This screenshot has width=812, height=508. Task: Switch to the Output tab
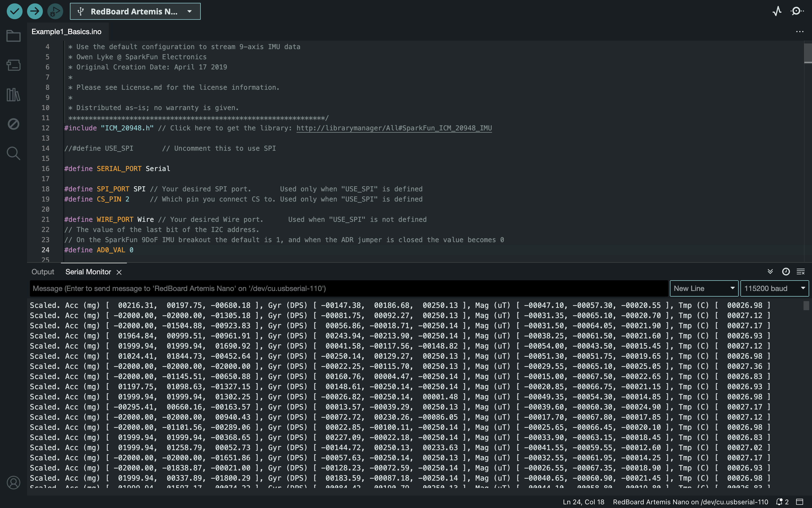coord(43,272)
